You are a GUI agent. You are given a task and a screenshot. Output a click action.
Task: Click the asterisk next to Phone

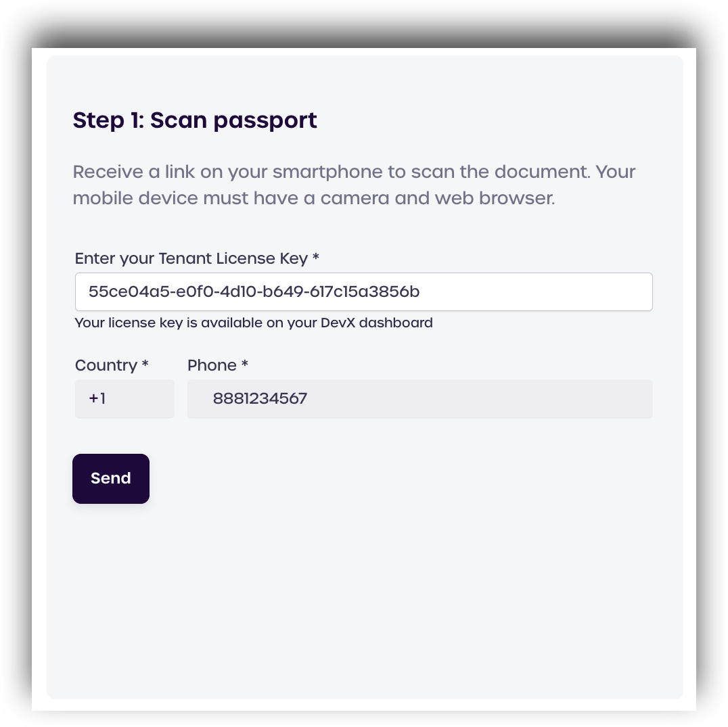(x=245, y=365)
